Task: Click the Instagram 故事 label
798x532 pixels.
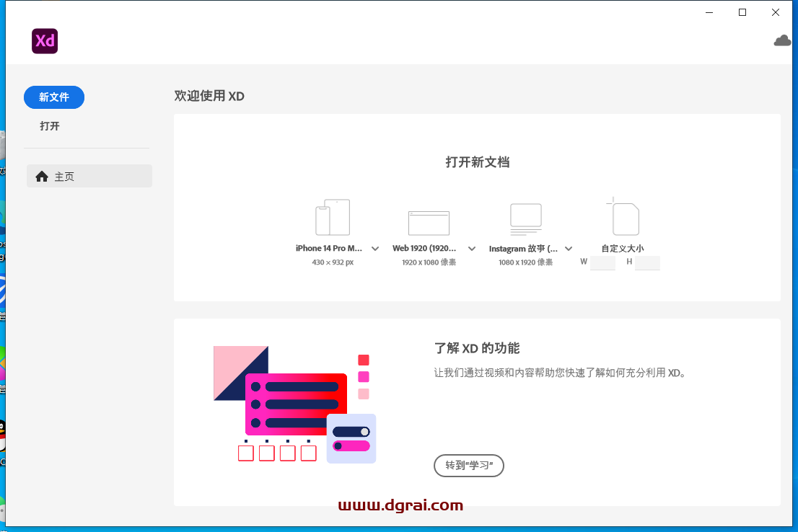Action: tap(523, 249)
